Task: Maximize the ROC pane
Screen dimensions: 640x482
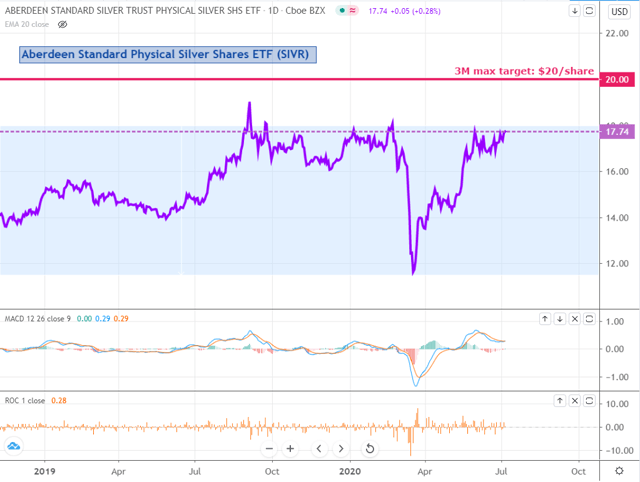Action: tap(589, 401)
